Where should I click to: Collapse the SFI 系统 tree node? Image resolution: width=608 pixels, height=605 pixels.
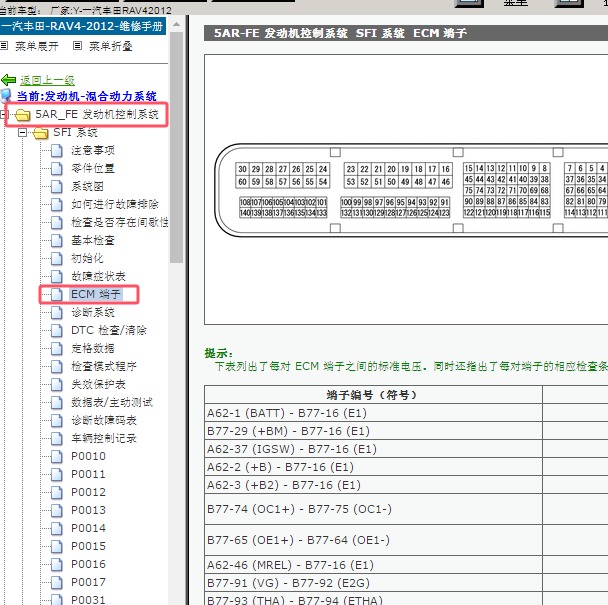(x=22, y=133)
